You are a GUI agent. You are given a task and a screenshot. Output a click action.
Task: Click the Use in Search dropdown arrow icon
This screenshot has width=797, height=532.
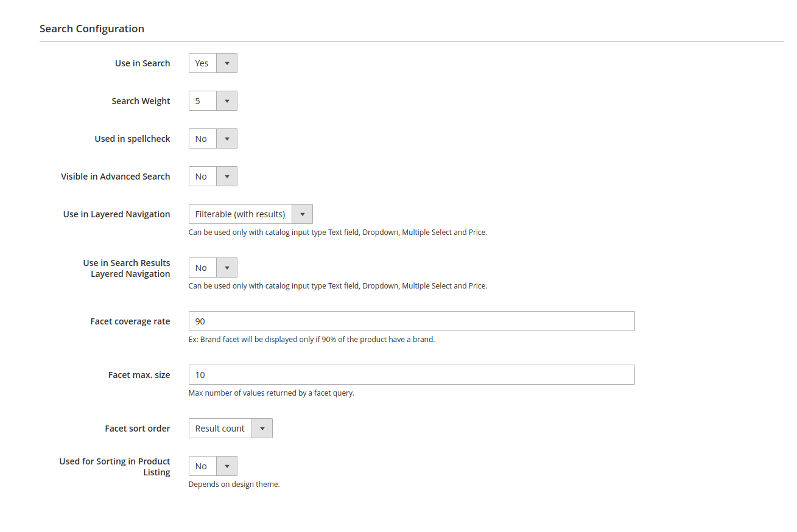(x=227, y=63)
